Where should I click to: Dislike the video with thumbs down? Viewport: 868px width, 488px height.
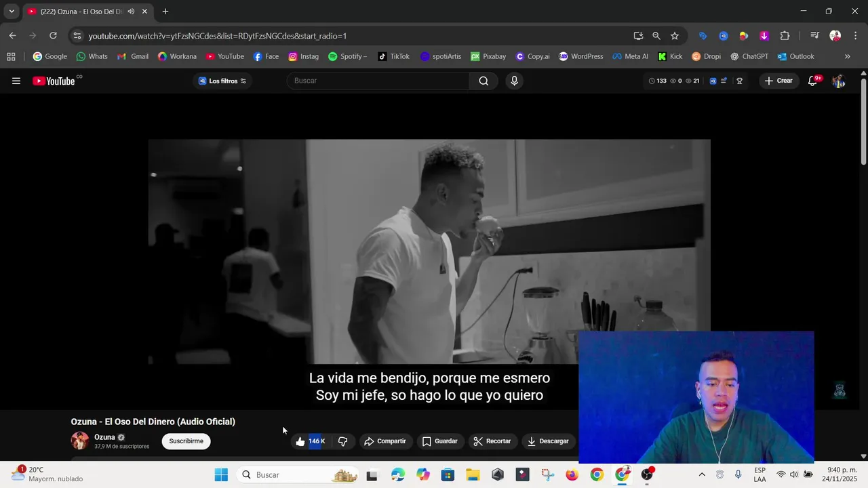click(x=342, y=441)
